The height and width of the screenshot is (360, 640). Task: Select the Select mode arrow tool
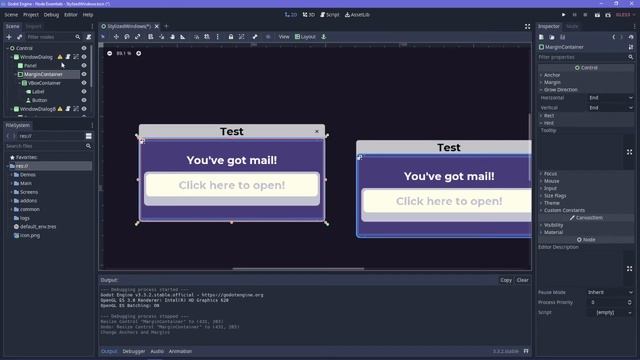(103, 37)
